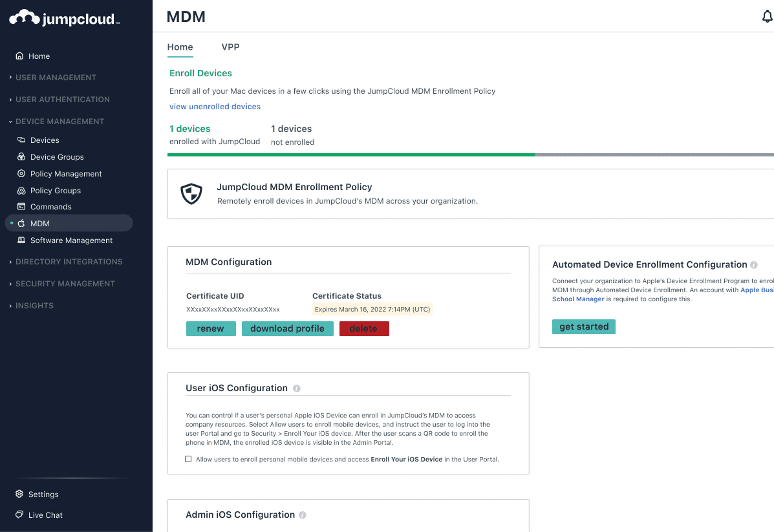Click MDM item in sidebar

(x=69, y=223)
